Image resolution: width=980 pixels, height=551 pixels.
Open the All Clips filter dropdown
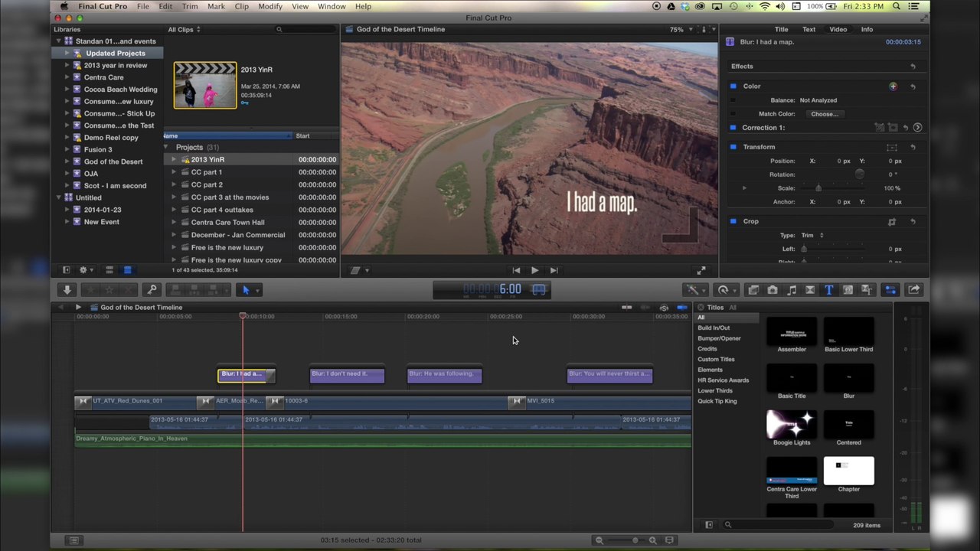185,30
